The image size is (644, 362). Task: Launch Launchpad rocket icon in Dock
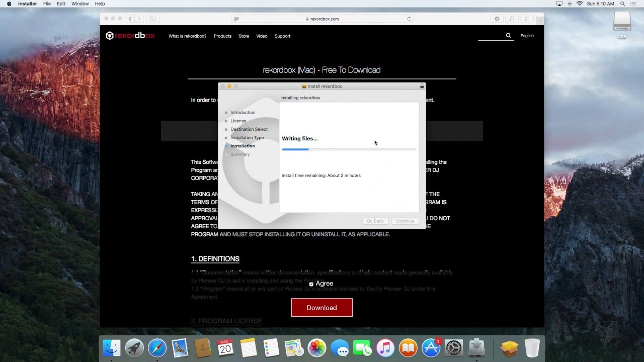(x=134, y=348)
